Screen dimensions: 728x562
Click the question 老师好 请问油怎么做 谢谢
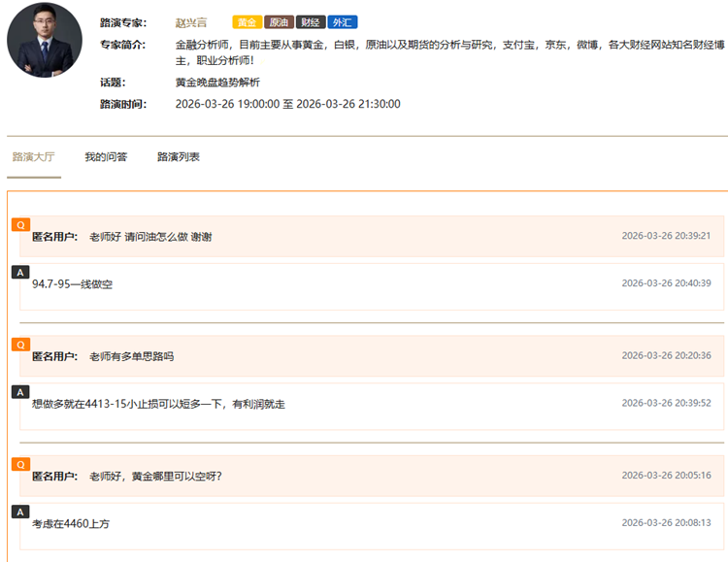pos(150,237)
